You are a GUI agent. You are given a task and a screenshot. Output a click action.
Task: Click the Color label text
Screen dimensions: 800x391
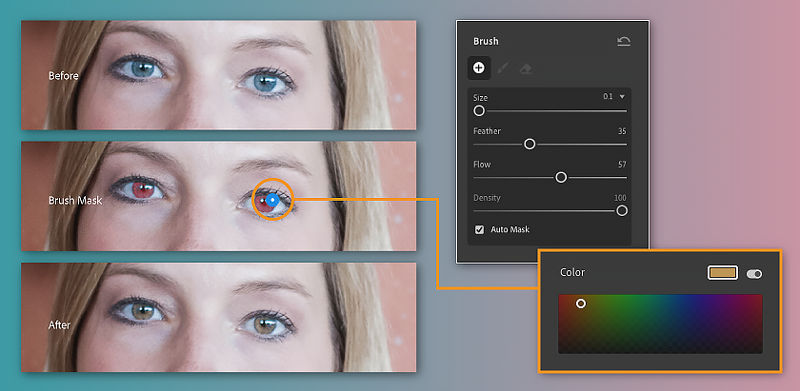(572, 273)
